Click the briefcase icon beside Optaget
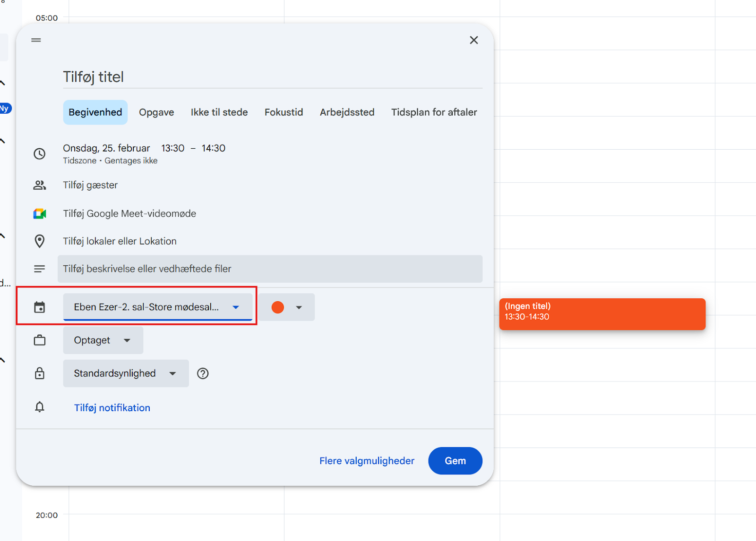 (x=40, y=340)
